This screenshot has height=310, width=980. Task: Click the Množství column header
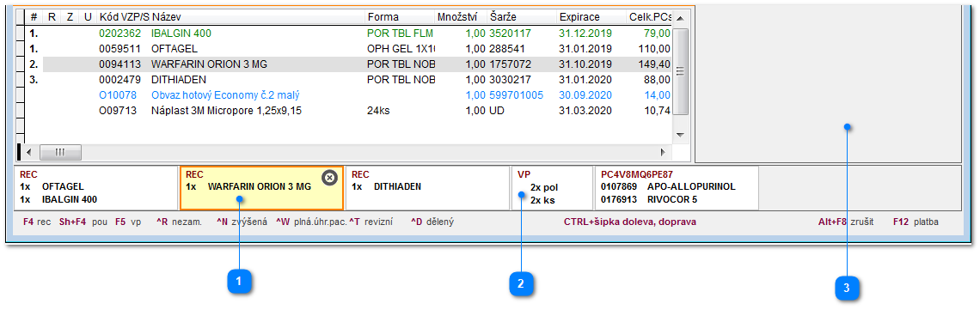[x=462, y=17]
